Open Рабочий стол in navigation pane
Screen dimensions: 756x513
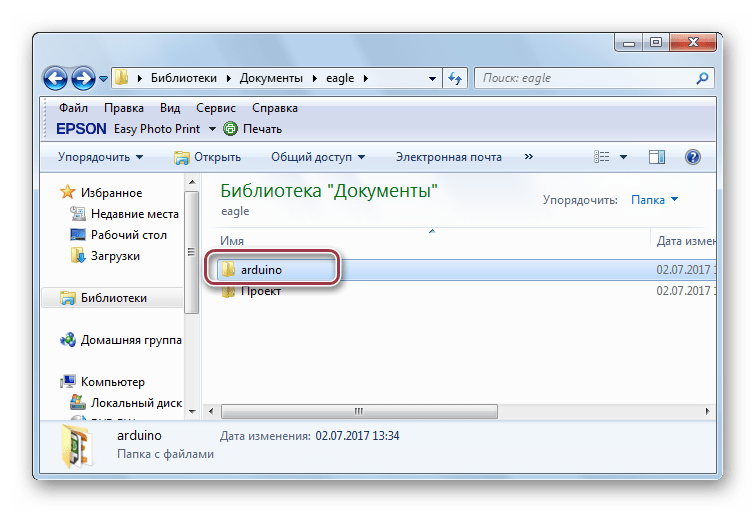tap(129, 235)
